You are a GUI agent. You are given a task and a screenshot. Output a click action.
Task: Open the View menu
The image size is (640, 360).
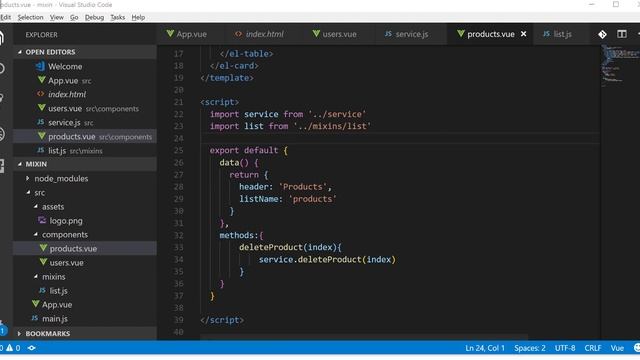tap(57, 17)
